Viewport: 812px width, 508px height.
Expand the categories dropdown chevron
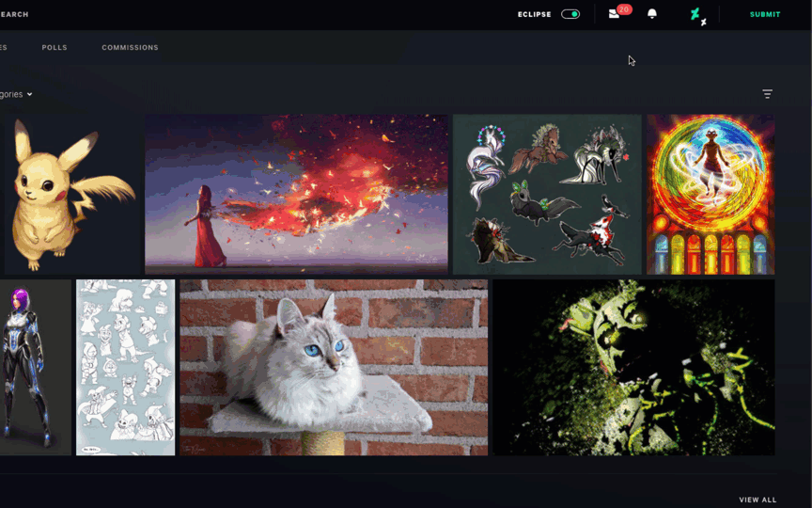[x=29, y=94]
